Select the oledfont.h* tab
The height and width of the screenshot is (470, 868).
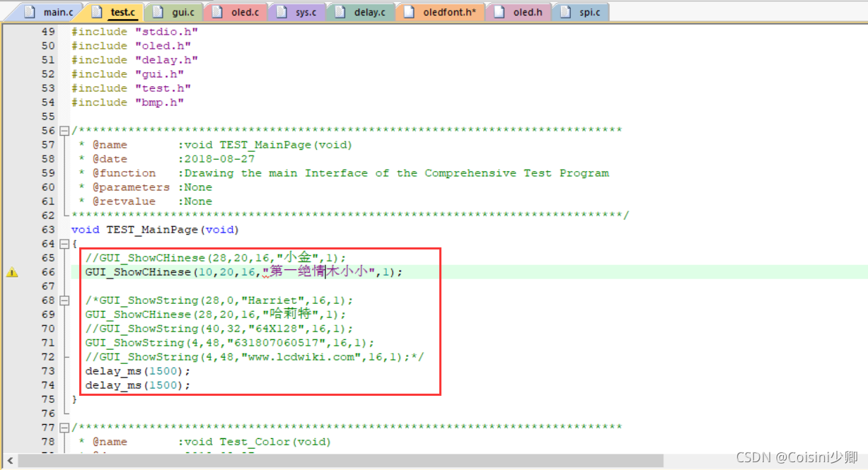click(x=441, y=12)
